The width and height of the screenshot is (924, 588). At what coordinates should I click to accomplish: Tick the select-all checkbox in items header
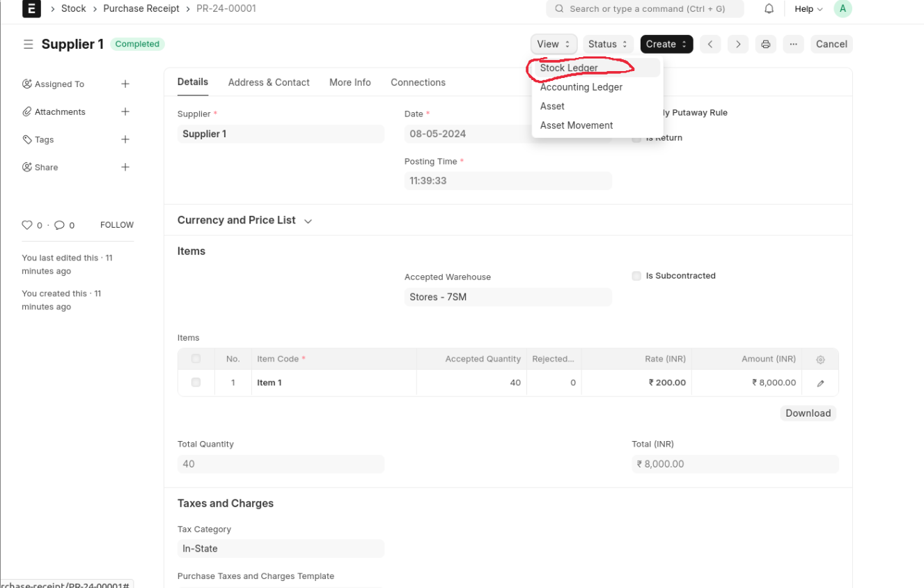pos(196,359)
